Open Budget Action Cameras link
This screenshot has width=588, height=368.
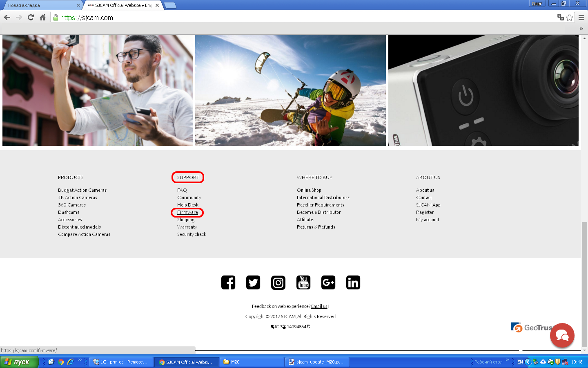[82, 190]
